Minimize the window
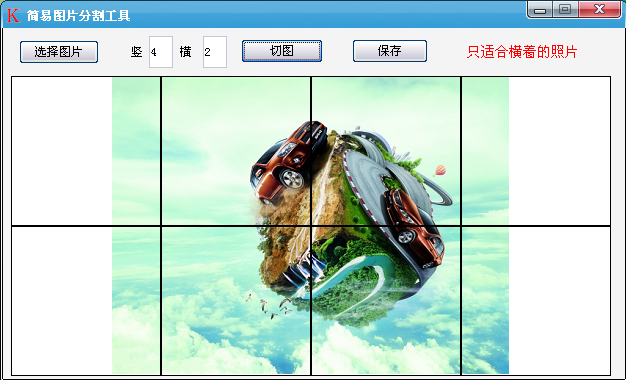The width and height of the screenshot is (626, 380). coord(540,10)
